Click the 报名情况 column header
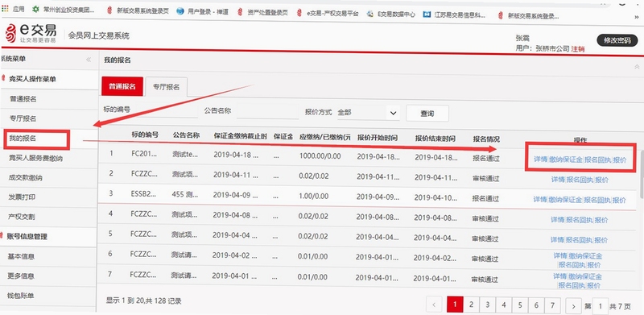The width and height of the screenshot is (644, 315). pyautogui.click(x=486, y=139)
